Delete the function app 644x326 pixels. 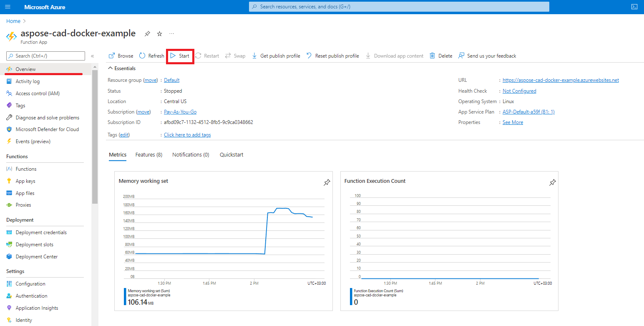pyautogui.click(x=441, y=56)
